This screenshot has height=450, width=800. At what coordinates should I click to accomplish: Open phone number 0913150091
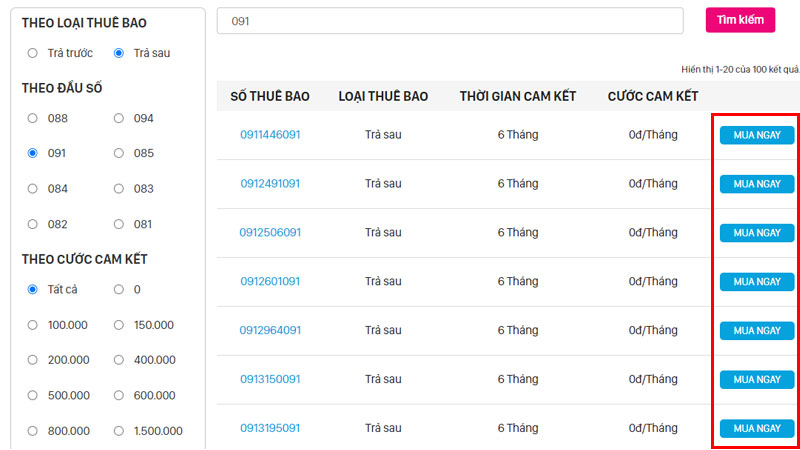(x=270, y=380)
